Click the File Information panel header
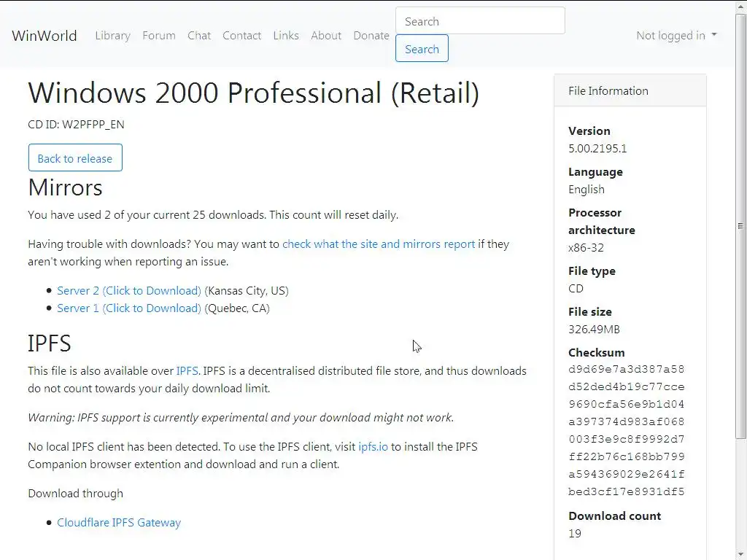747x560 pixels. [x=630, y=90]
